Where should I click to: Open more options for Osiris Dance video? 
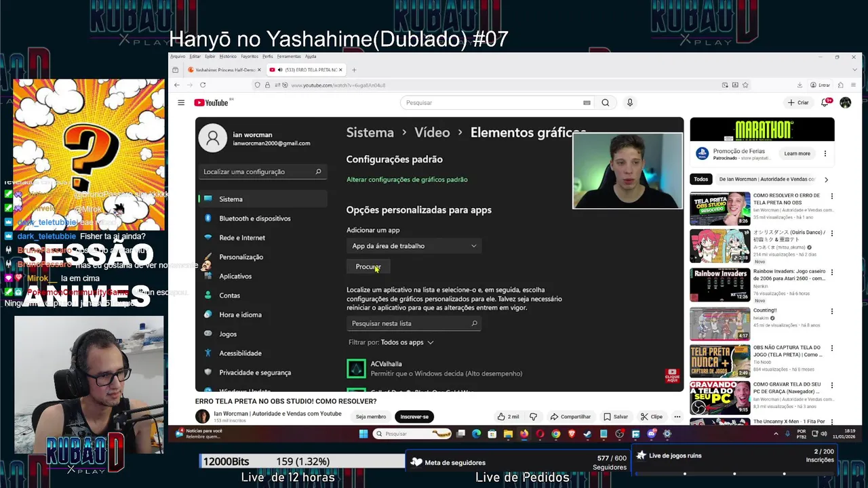point(831,233)
